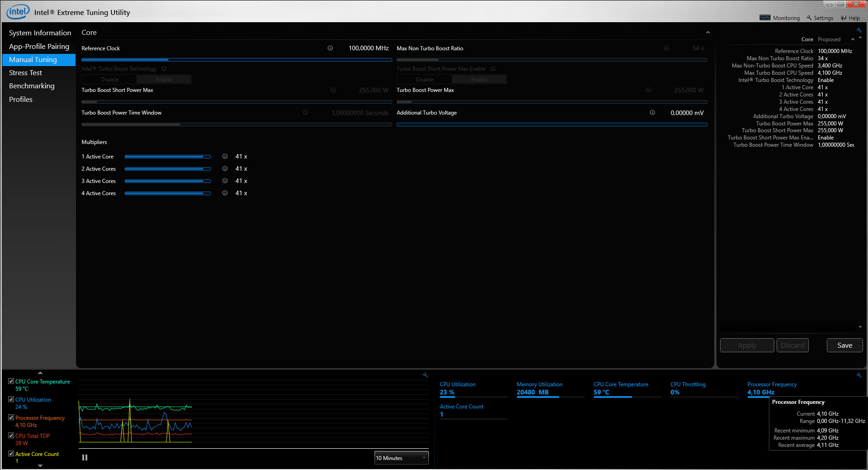
Task: Adjust the Additional Turbo Voltage slider
Action: [x=552, y=125]
